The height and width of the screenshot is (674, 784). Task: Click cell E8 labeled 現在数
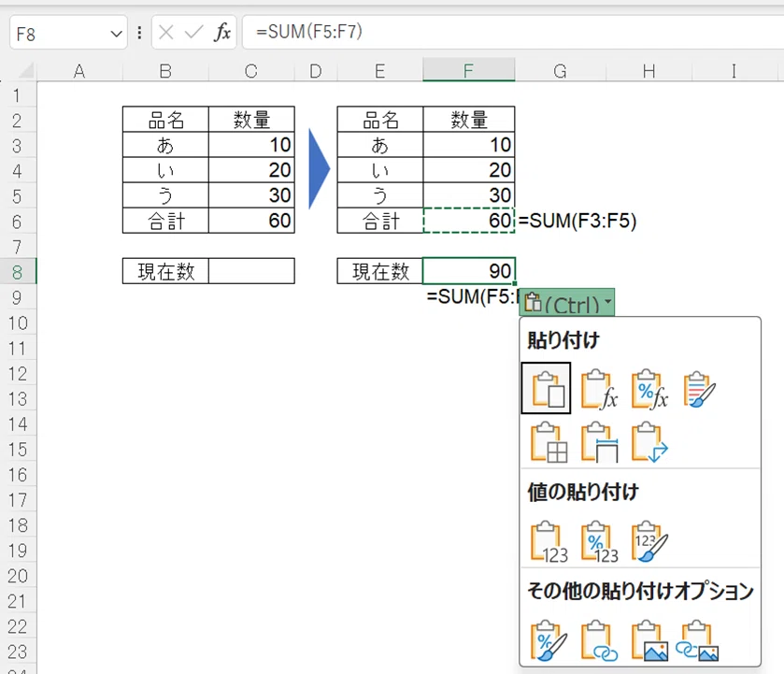click(x=380, y=271)
